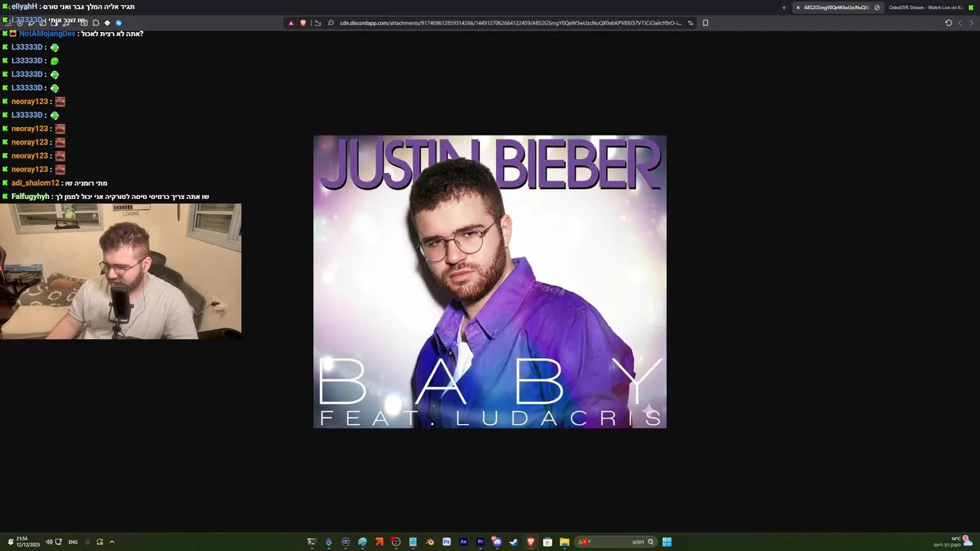Reload the current page
Viewport: 980px width, 551px height.
tap(949, 23)
